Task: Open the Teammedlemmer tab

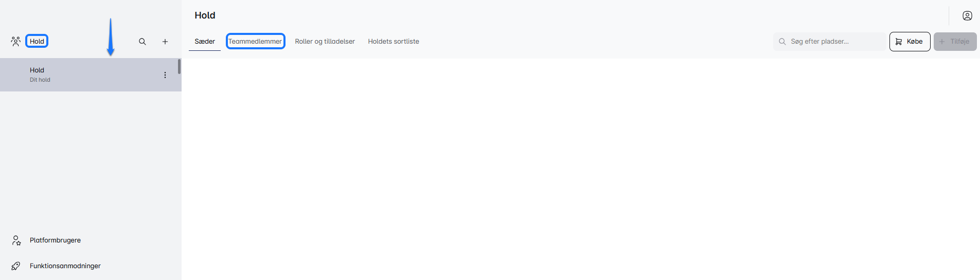Action: click(255, 42)
